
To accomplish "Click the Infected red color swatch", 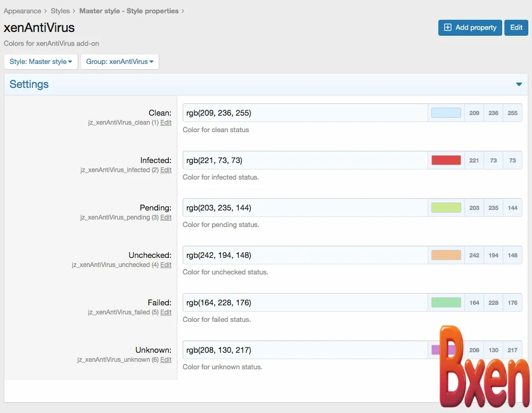I will click(446, 160).
